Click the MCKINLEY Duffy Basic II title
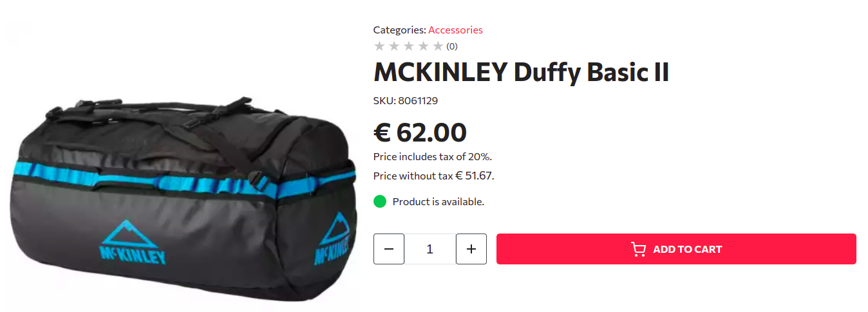868x312 pixels. coord(522,73)
